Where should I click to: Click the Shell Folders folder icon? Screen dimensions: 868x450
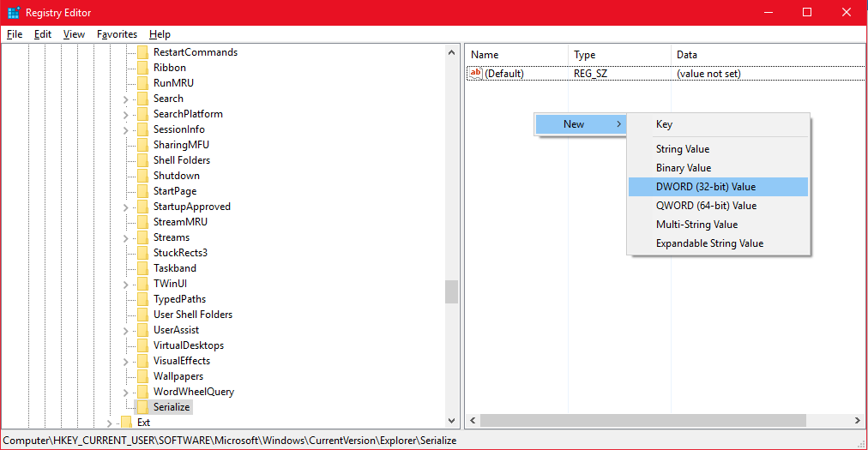[143, 160]
